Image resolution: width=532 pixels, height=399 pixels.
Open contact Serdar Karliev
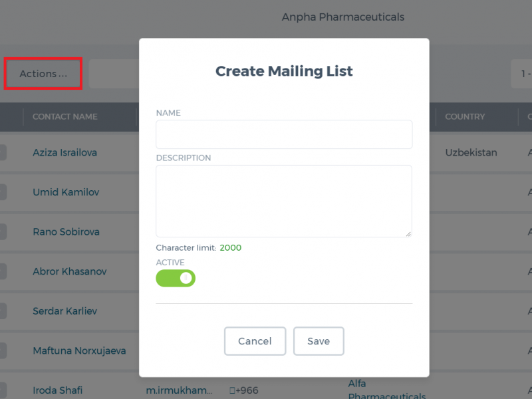click(65, 311)
